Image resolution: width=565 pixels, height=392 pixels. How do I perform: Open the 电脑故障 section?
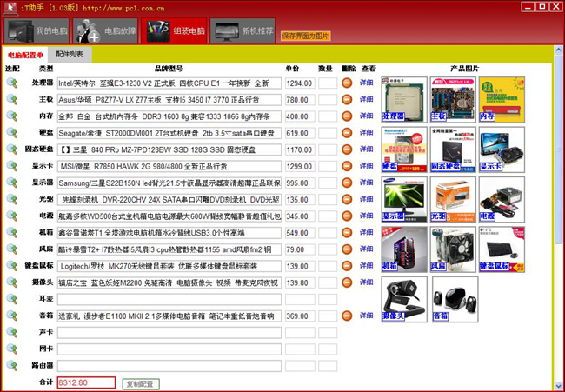click(105, 31)
